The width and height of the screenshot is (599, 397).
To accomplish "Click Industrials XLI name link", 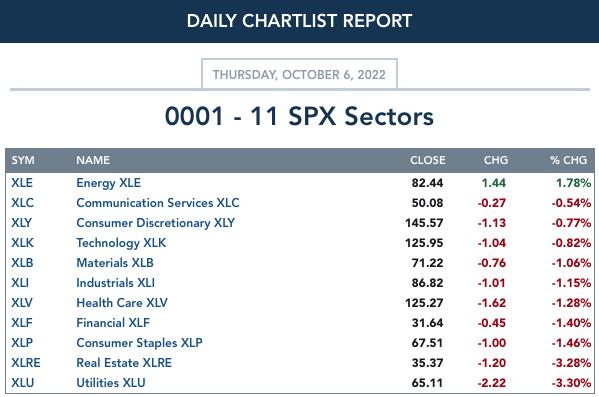I will point(115,283).
